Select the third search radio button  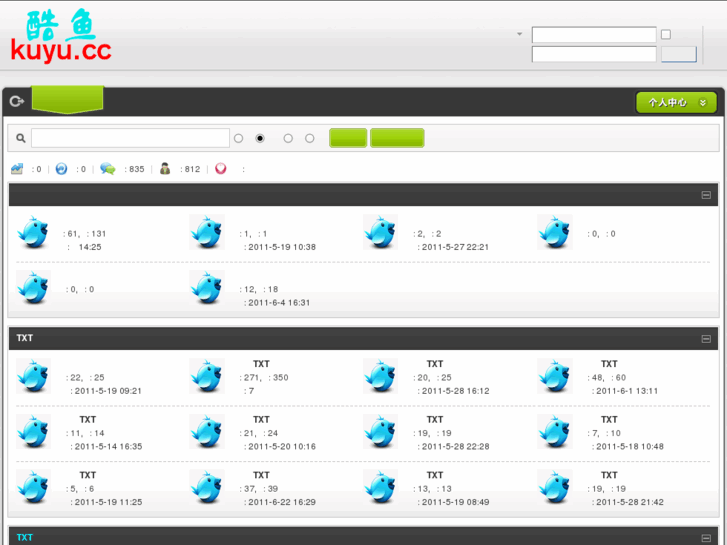click(288, 138)
